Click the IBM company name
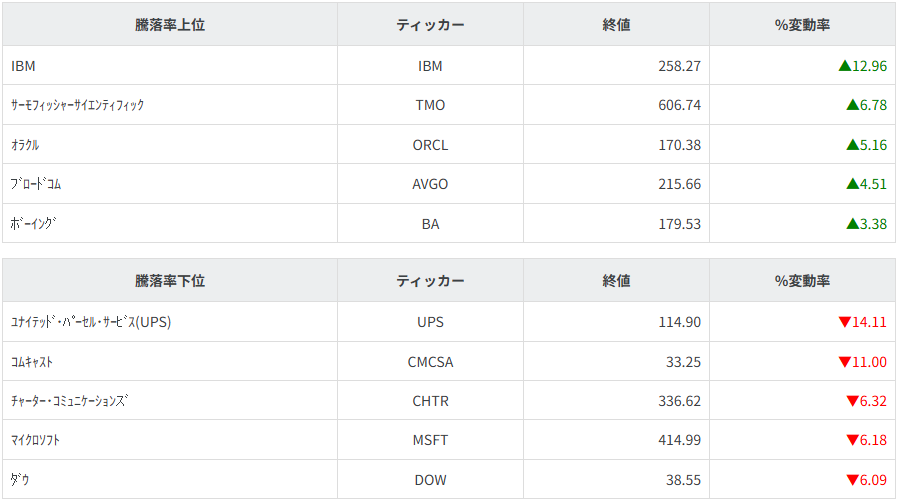The height and width of the screenshot is (501, 899). (23, 66)
